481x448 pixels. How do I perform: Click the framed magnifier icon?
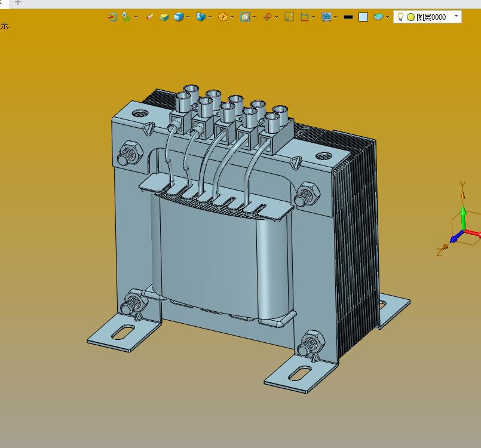click(245, 17)
